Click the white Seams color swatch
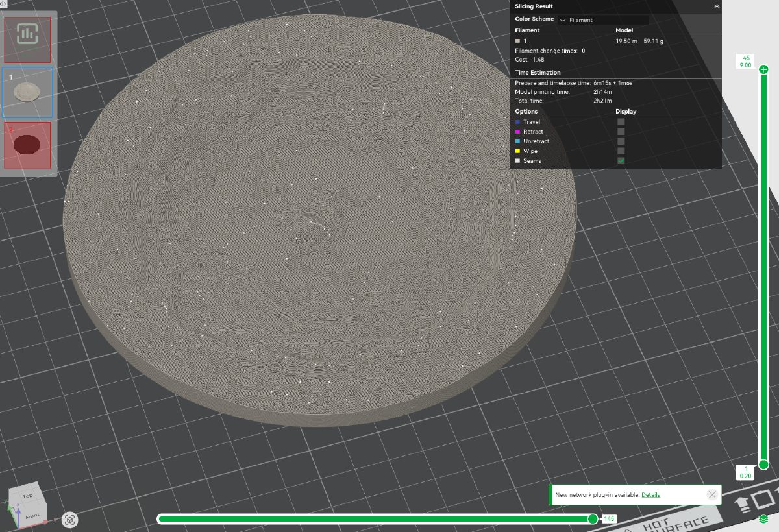This screenshot has width=779, height=532. point(517,160)
